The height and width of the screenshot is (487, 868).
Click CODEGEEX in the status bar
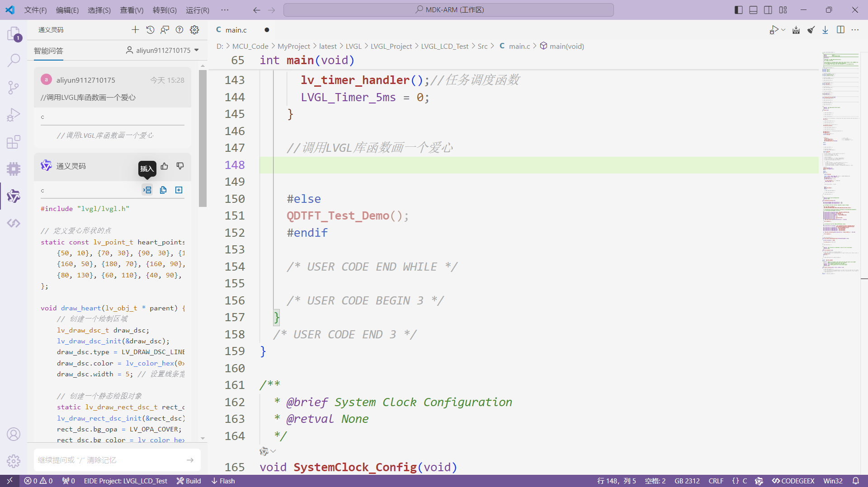tap(793, 481)
